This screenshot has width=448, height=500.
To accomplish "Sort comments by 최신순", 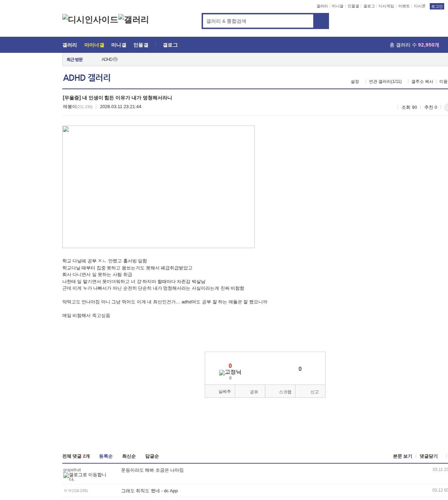I will [129, 456].
